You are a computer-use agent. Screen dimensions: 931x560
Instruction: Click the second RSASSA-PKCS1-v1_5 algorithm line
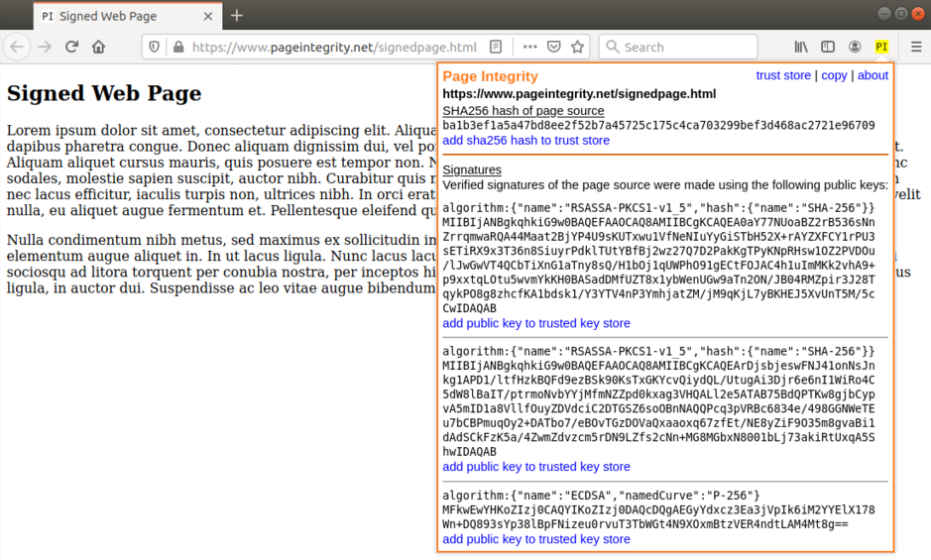tap(658, 352)
